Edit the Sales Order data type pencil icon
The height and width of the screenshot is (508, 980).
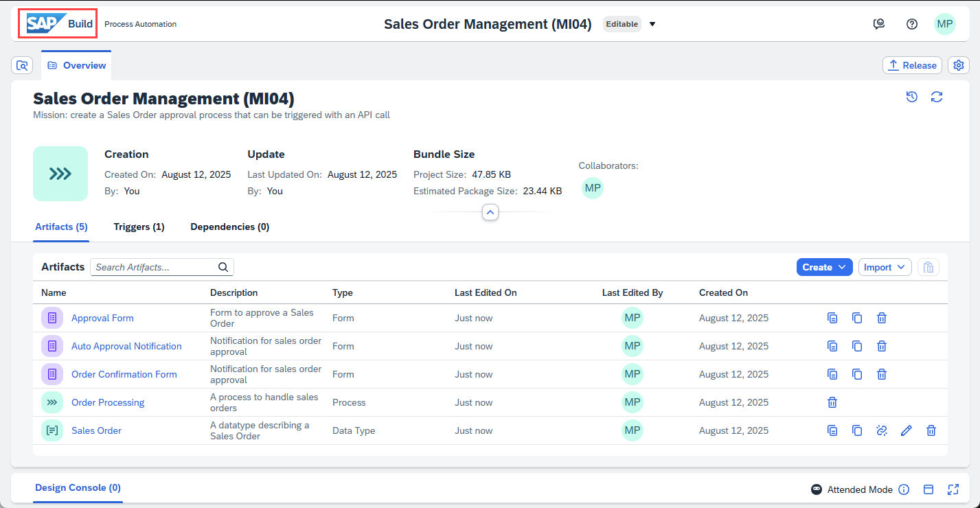pyautogui.click(x=907, y=430)
